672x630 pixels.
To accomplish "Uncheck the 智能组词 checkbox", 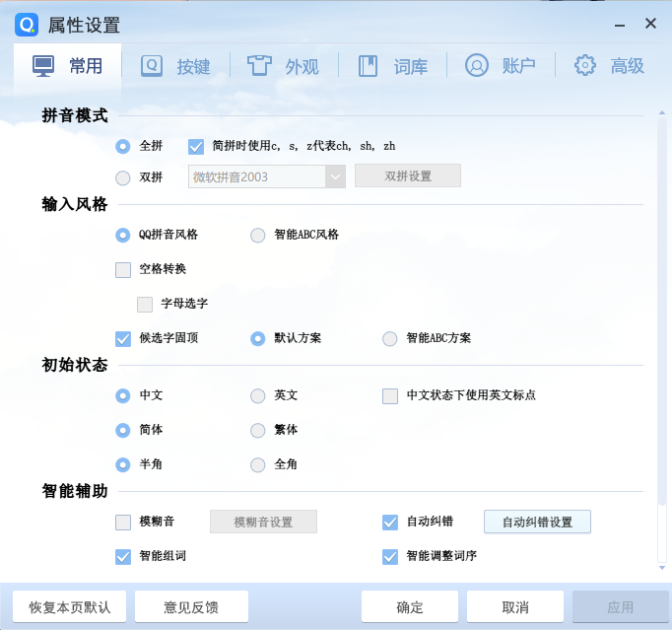I will 123,557.
